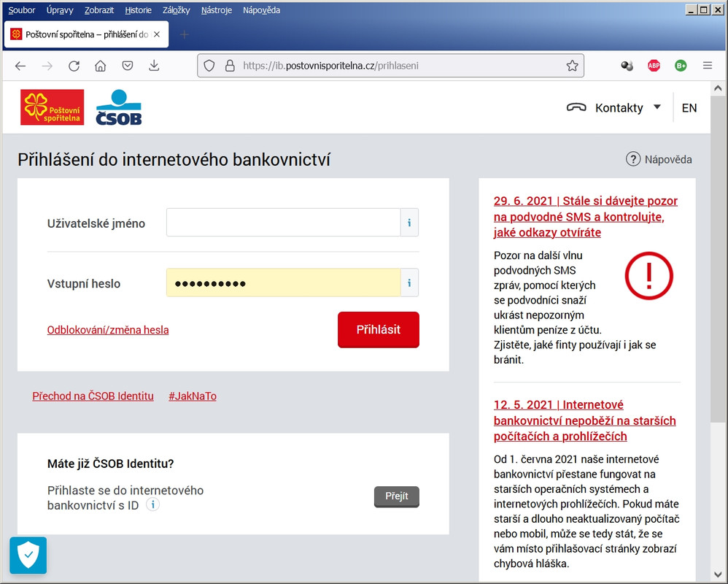The width and height of the screenshot is (728, 584).
Task: Open the Zobrazit menu
Action: tap(99, 10)
